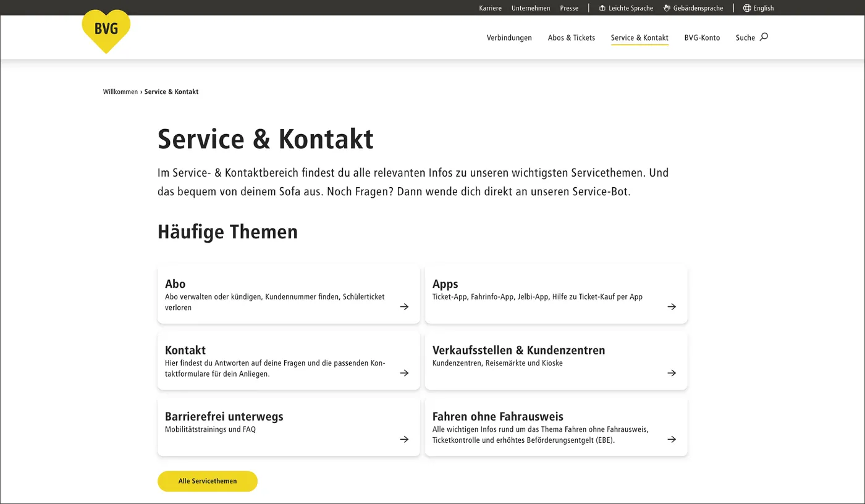Click the BVG heart logo
The image size is (865, 504).
106,31
